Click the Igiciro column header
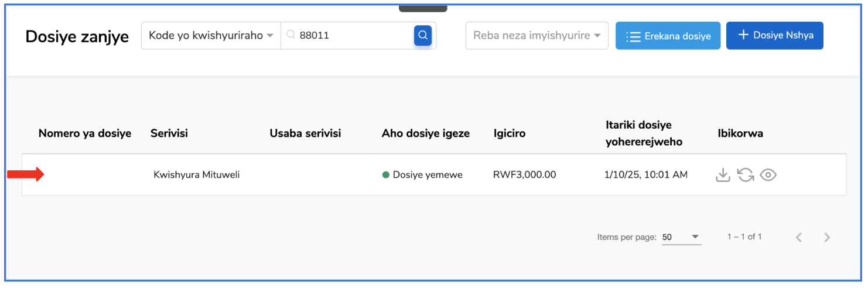868x288 pixels. (x=510, y=133)
